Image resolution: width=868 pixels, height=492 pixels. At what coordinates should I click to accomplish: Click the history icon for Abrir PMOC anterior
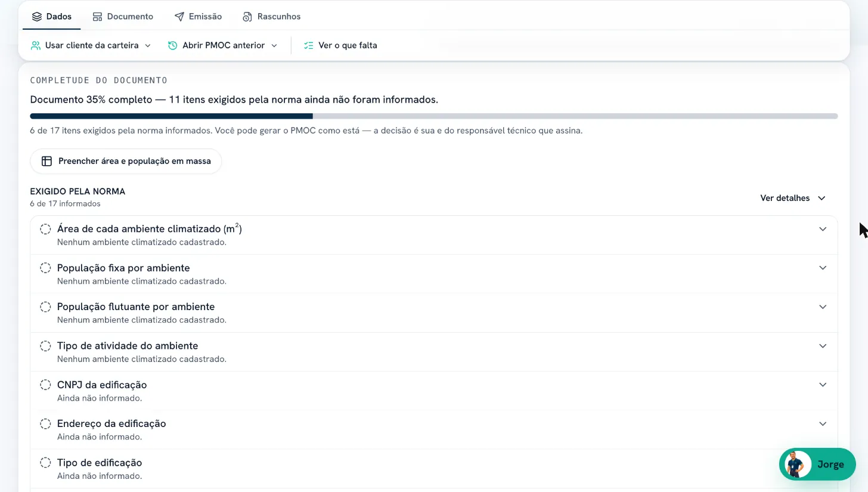(x=173, y=45)
